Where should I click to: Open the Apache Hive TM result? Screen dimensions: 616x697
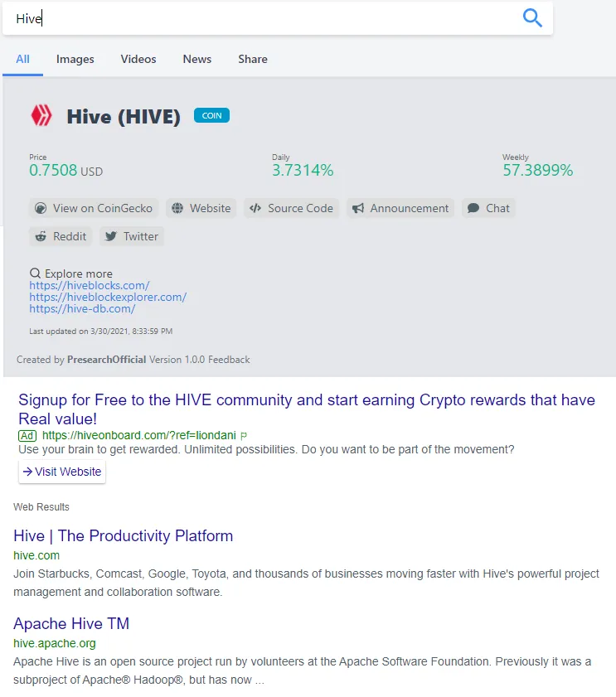pyautogui.click(x=71, y=624)
